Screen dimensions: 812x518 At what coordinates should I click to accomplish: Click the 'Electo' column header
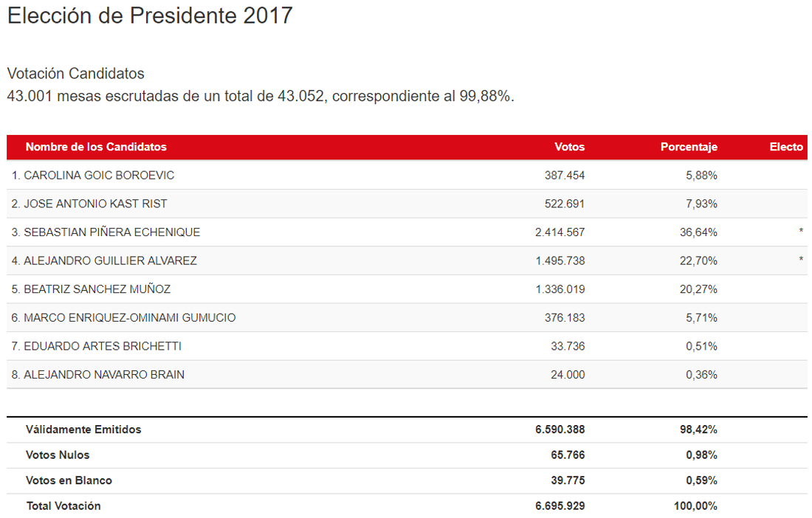coord(786,147)
